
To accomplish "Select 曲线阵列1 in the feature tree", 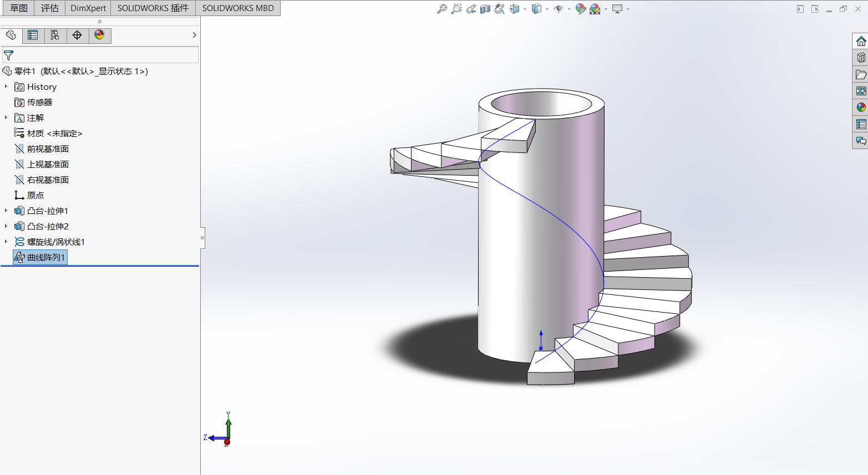I will pos(45,257).
